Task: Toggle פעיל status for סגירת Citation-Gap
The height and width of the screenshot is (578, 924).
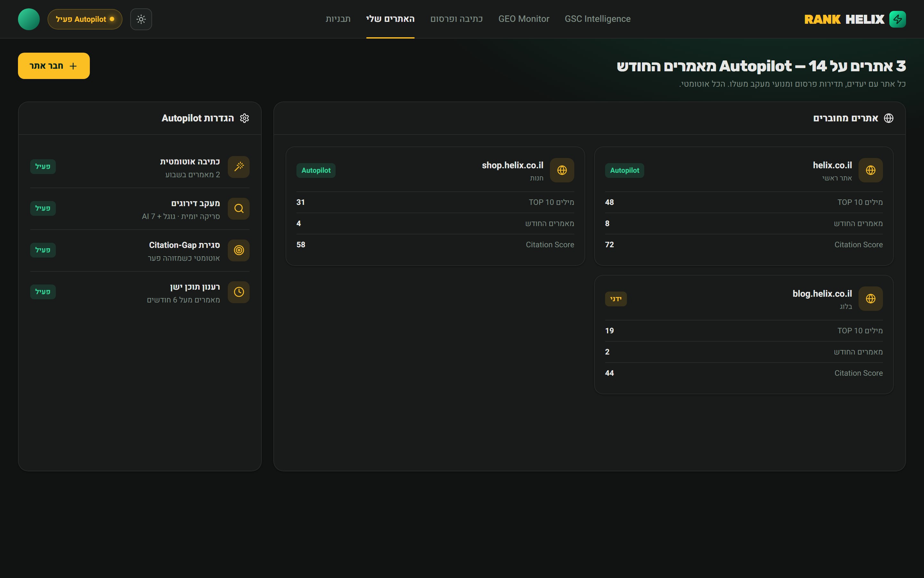Action: point(43,250)
